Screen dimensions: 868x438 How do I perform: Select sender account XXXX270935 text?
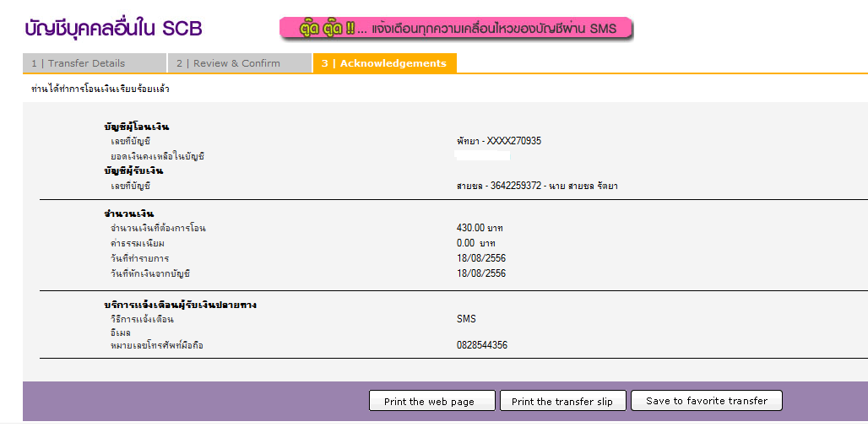pyautogui.click(x=499, y=141)
